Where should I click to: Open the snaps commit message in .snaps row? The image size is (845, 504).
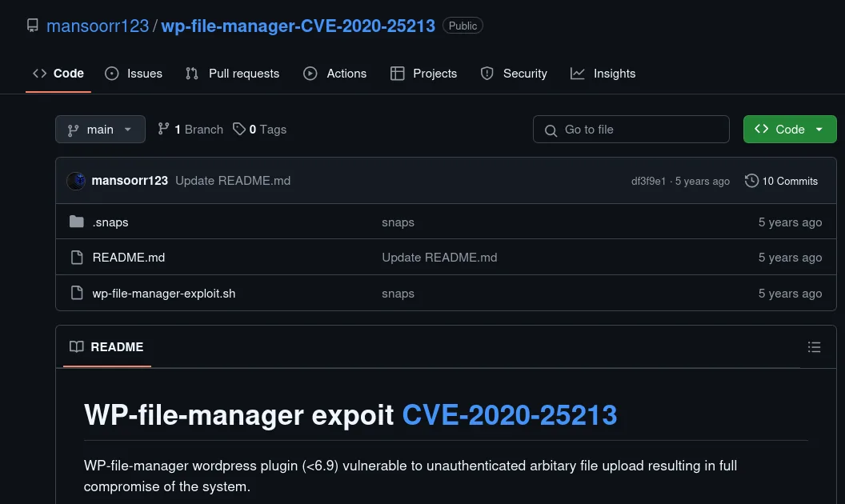click(398, 222)
